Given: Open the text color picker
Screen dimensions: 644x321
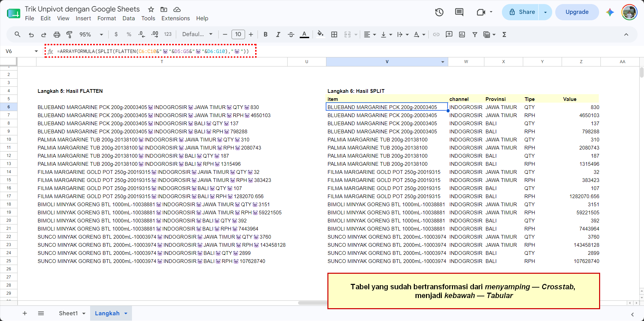Looking at the screenshot, I should point(304,34).
